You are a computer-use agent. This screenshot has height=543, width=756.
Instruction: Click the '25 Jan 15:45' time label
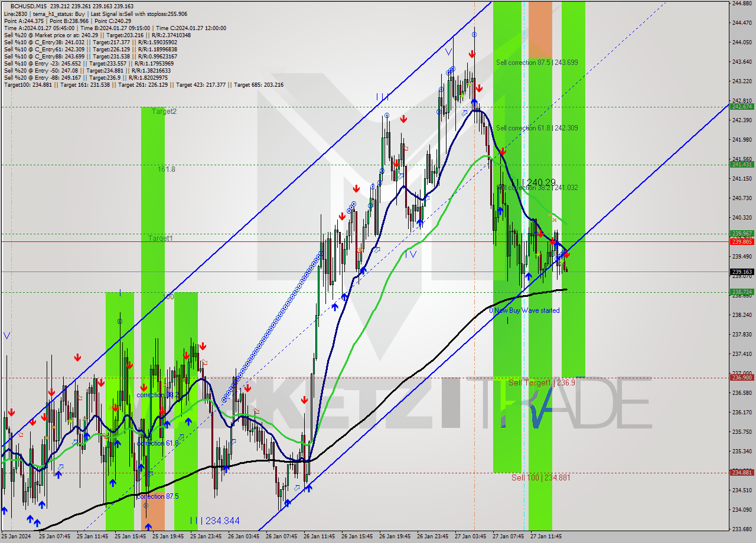(130, 537)
